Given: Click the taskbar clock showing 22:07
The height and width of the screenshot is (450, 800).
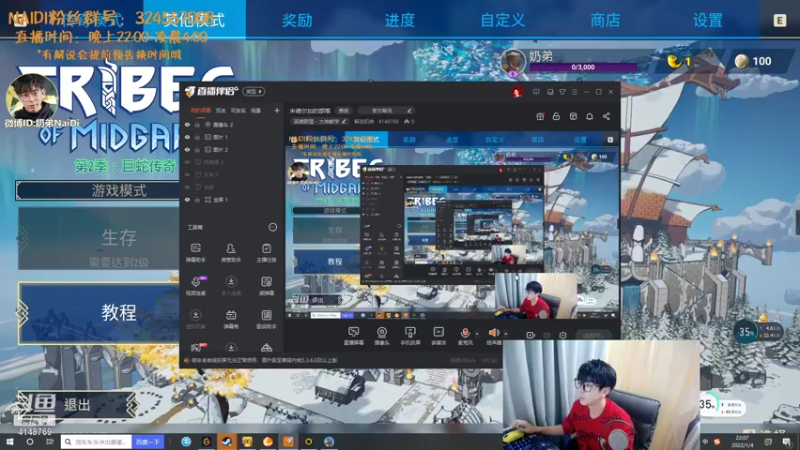Looking at the screenshot, I should (x=742, y=441).
